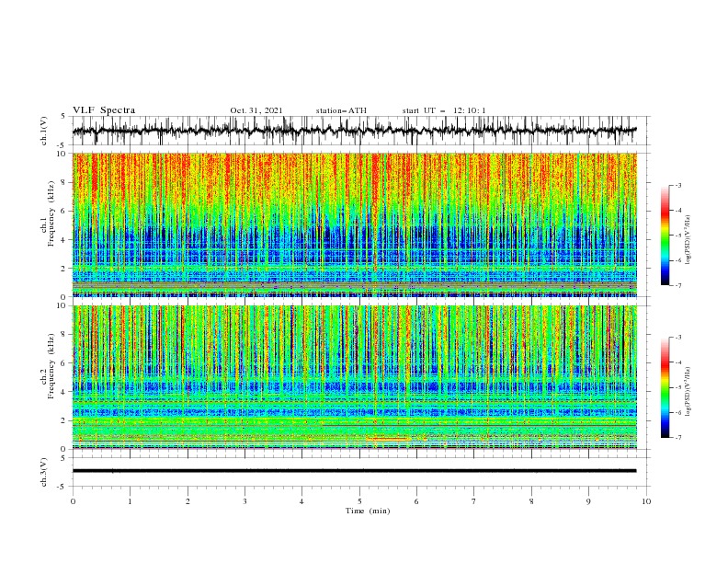Click the 'ch.3(V)' axis label
The width and height of the screenshot is (728, 563).
pyautogui.click(x=44, y=472)
